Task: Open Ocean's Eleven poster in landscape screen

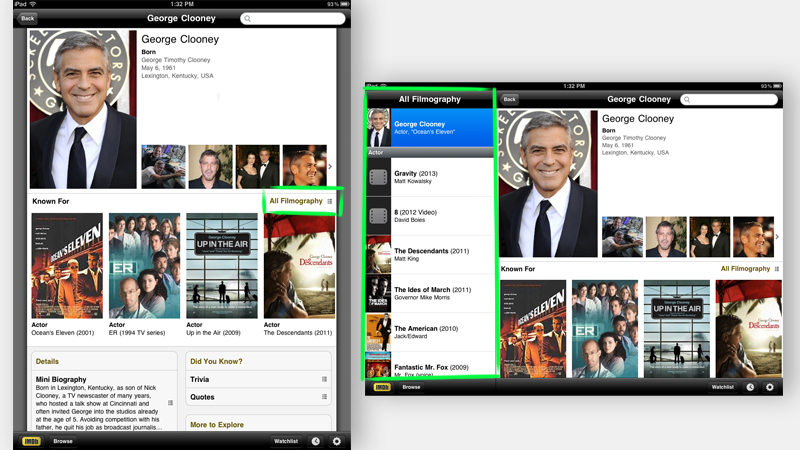Action: coord(533,329)
